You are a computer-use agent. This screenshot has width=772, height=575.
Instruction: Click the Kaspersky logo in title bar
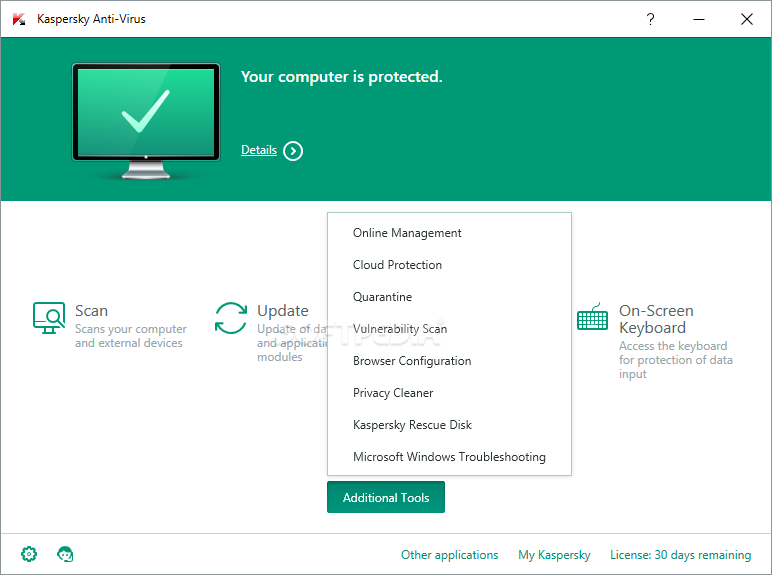coord(19,19)
